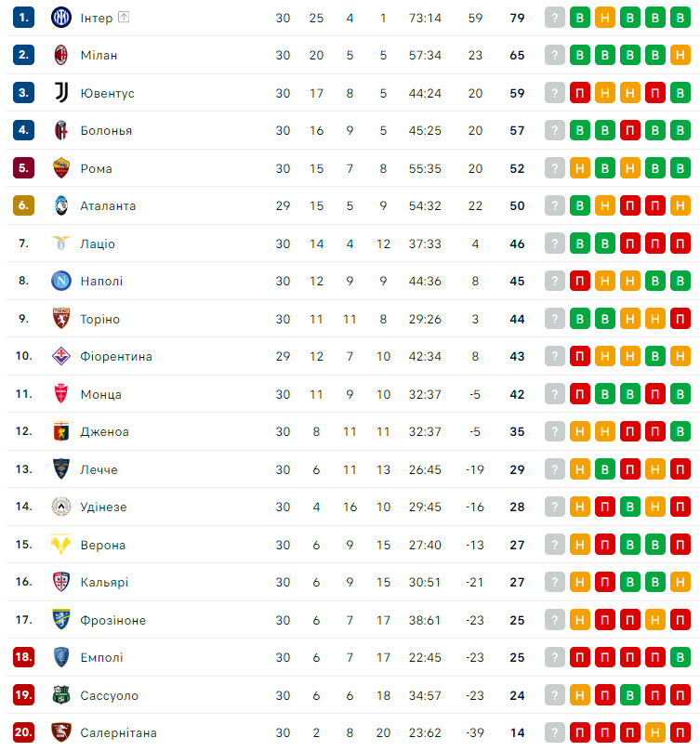Click the Lazio club crest
The width and height of the screenshot is (700, 751).
point(61,244)
